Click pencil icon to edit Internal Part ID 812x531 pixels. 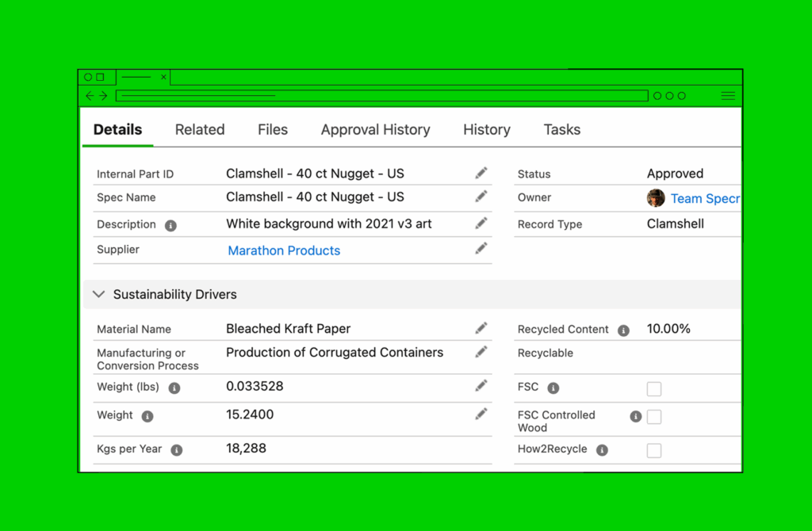(481, 173)
